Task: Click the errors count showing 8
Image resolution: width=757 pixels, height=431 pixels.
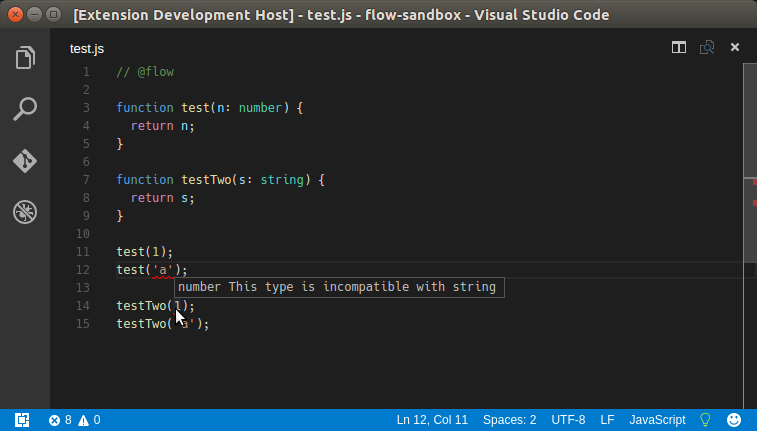Action: click(x=60, y=420)
